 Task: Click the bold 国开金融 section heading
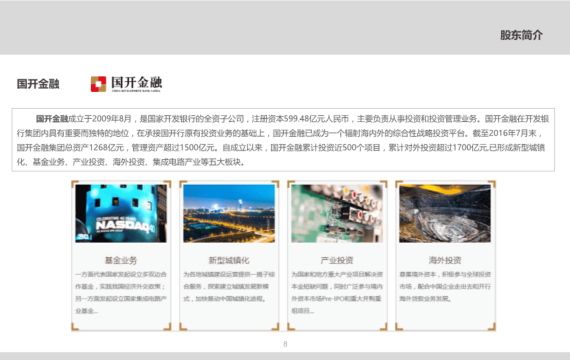tap(38, 84)
